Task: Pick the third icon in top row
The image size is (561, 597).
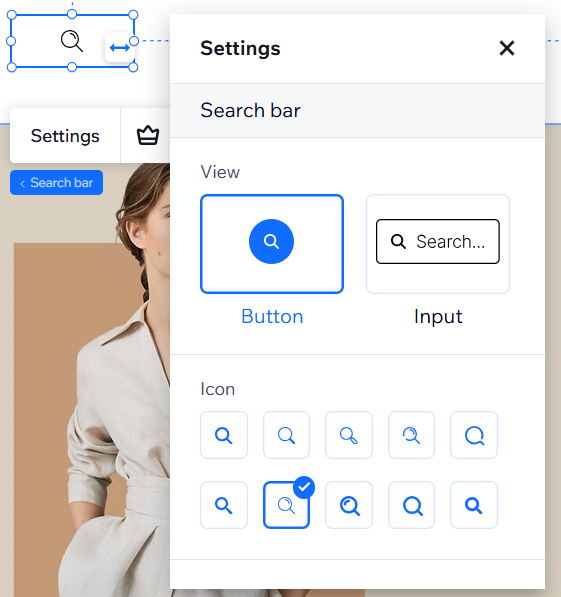Action: pos(349,435)
